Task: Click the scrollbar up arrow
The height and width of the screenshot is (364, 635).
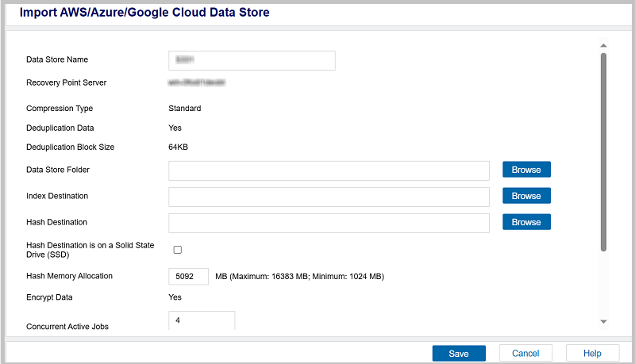Action: [x=603, y=45]
